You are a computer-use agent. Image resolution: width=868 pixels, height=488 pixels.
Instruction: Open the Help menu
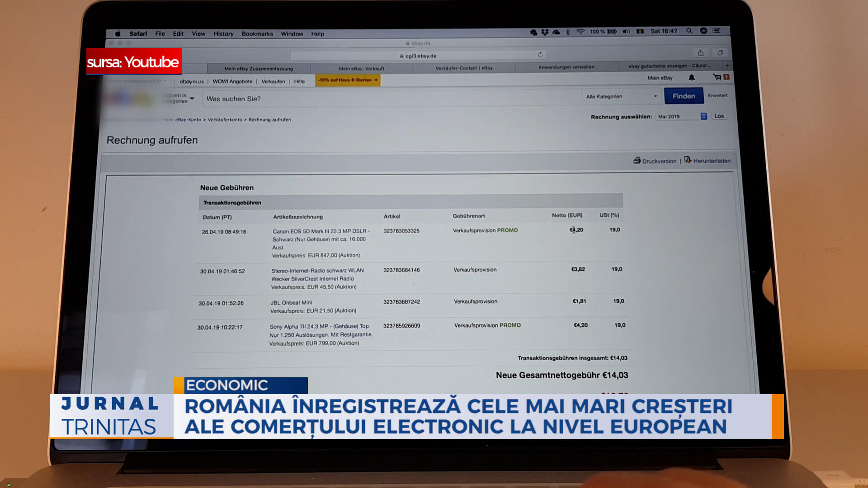(317, 33)
